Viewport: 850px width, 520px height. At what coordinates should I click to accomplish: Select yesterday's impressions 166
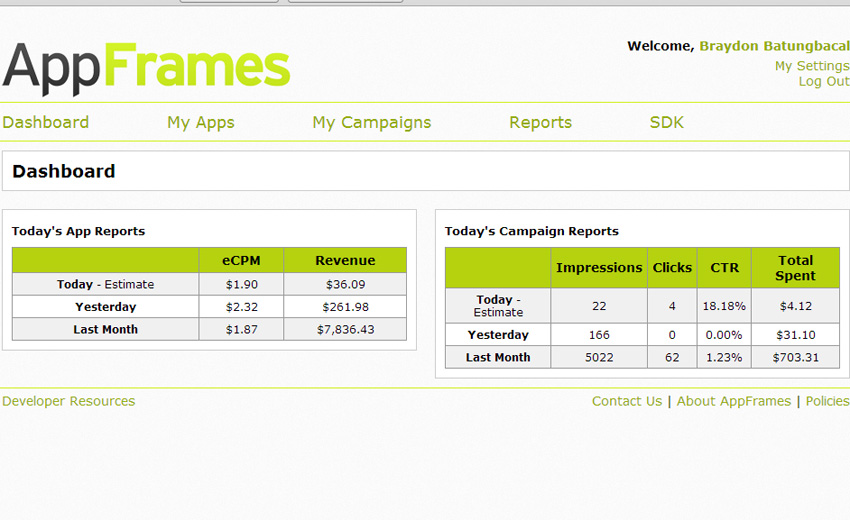click(599, 335)
